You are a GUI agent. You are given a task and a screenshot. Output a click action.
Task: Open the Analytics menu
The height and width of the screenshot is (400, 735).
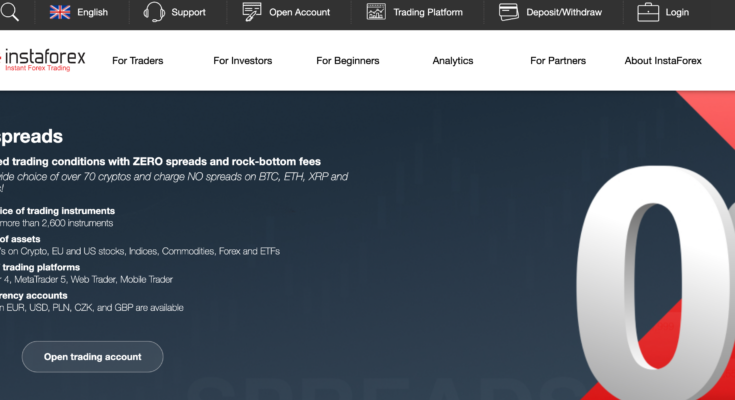(453, 60)
